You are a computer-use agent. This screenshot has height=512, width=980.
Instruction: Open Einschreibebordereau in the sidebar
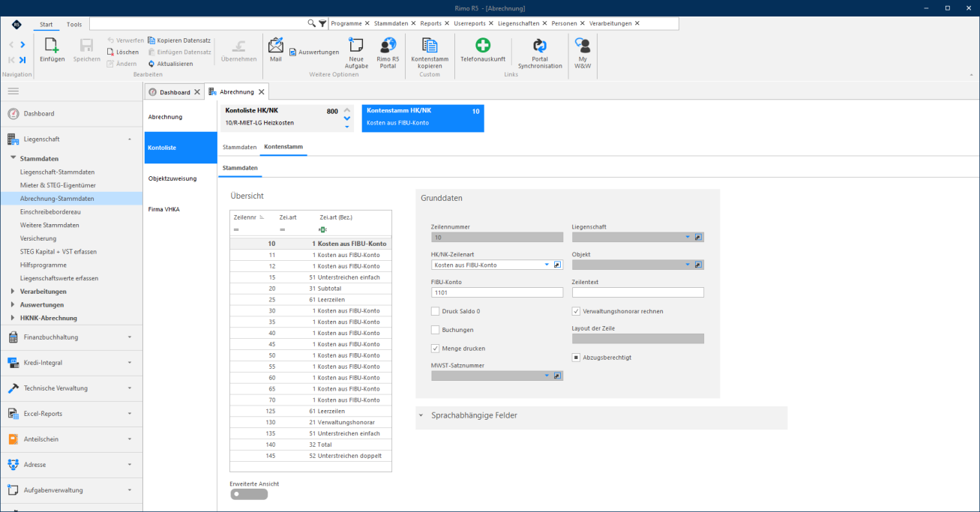[x=49, y=211]
